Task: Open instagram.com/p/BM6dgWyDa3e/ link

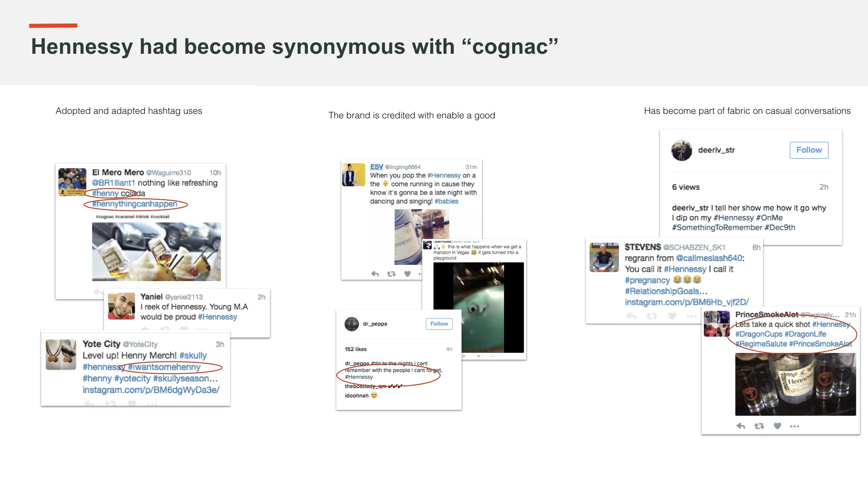Action: [x=151, y=389]
